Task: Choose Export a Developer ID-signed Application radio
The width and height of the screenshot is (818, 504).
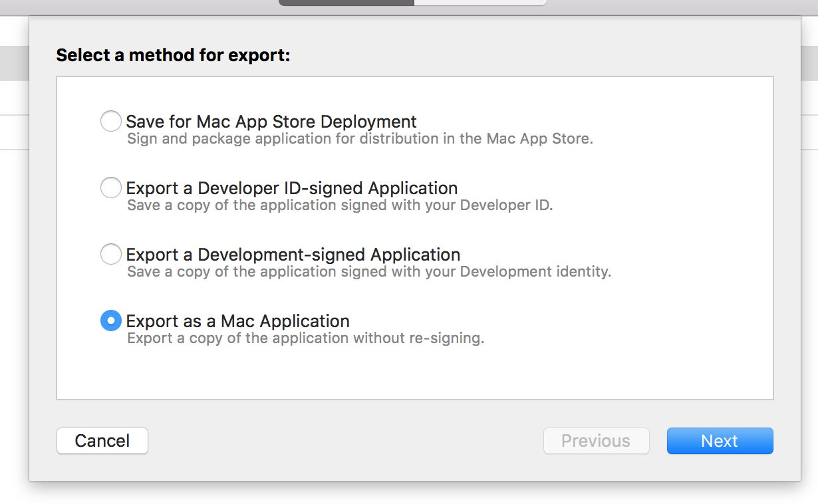Action: pyautogui.click(x=111, y=188)
